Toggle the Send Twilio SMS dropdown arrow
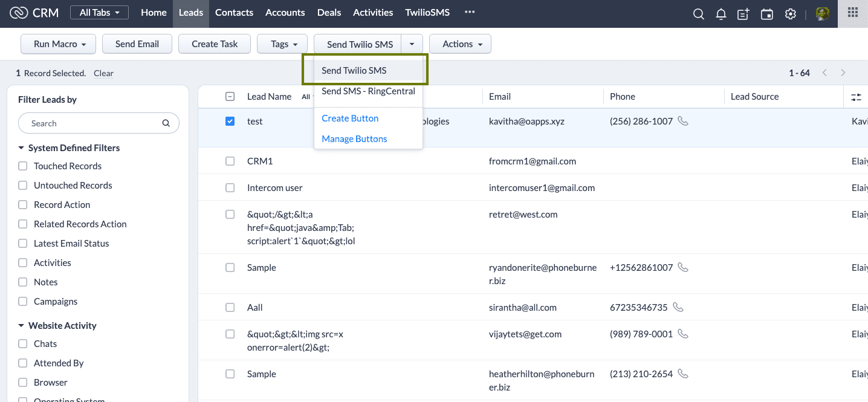 tap(412, 44)
